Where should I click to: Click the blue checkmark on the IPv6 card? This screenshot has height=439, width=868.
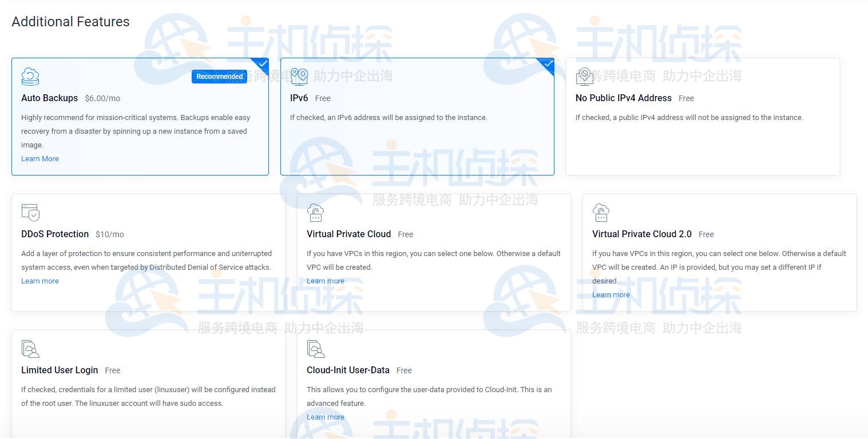coord(548,64)
